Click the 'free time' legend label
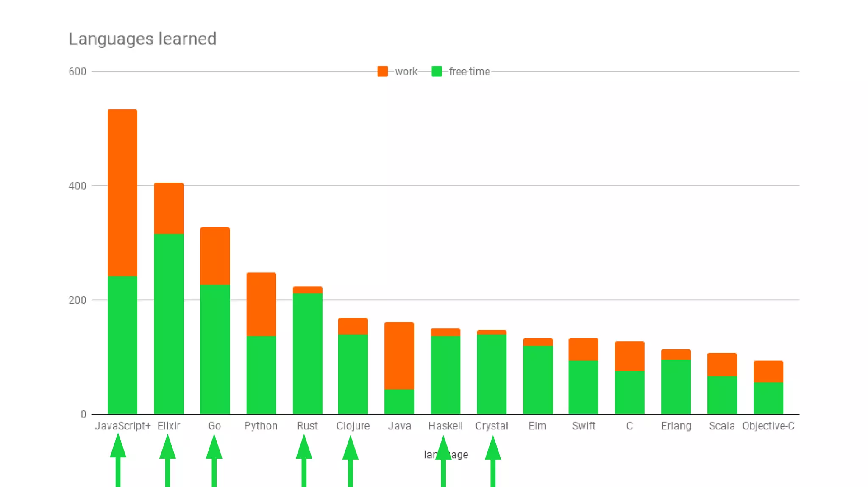The height and width of the screenshot is (487, 868). tap(469, 72)
